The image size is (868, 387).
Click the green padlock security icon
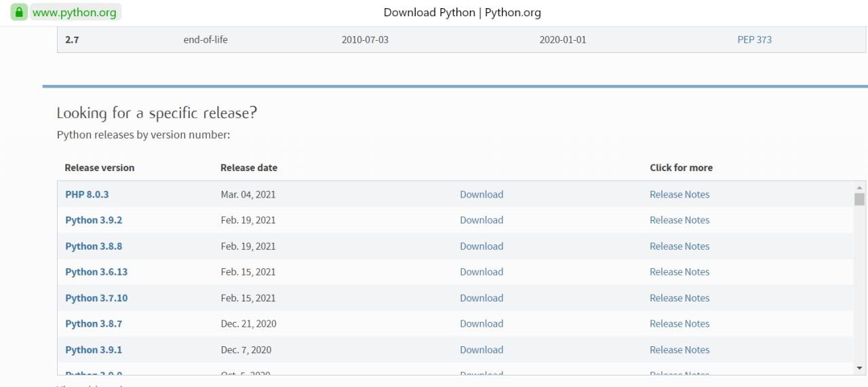click(19, 12)
